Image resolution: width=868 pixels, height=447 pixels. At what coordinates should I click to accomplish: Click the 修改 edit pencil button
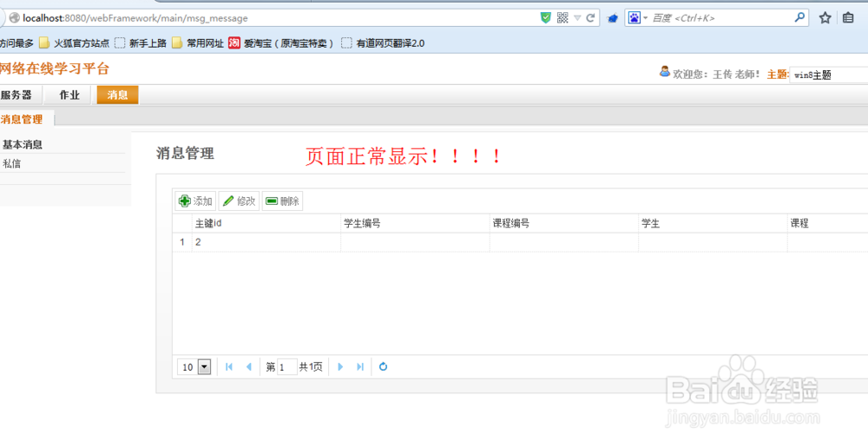[x=240, y=200]
